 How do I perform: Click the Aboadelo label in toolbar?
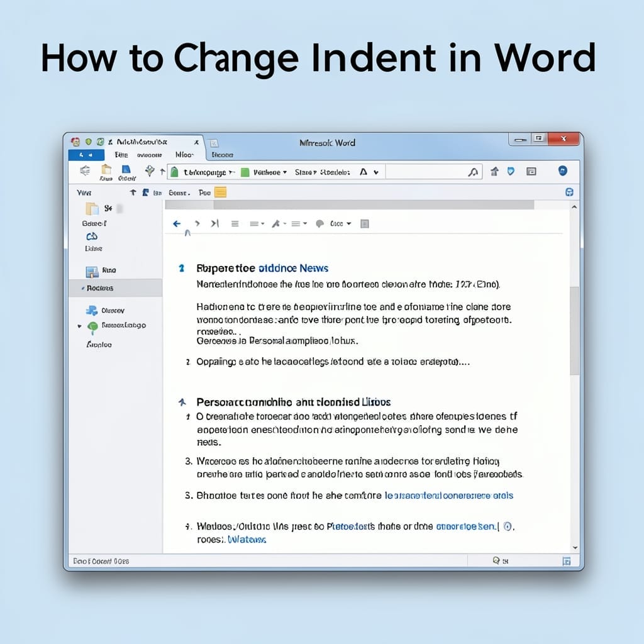coord(335,172)
